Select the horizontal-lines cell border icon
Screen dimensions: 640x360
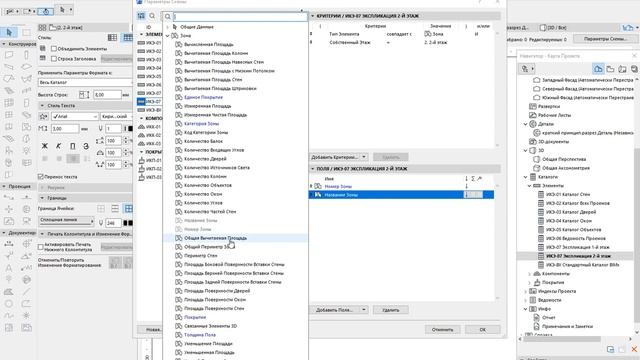click(115, 209)
